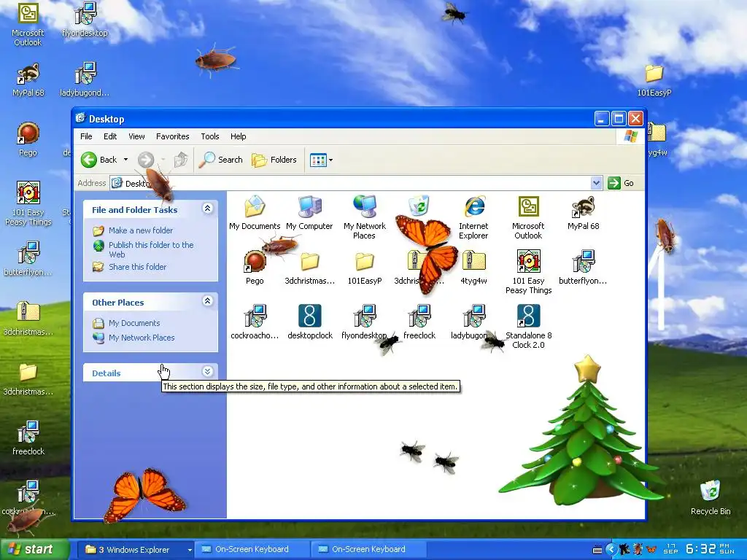Select 101EasyP folder on the desktop background
747x560 pixels.
coord(654,79)
